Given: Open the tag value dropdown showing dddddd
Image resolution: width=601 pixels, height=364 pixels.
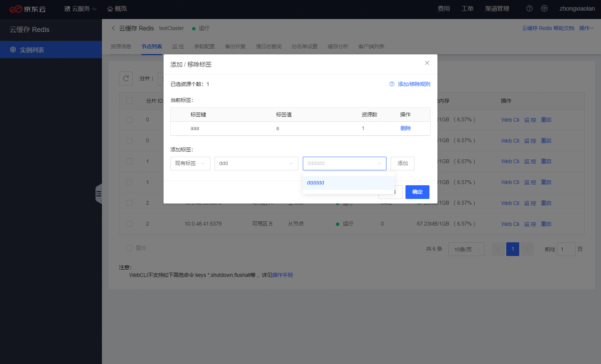Looking at the screenshot, I should tap(345, 164).
